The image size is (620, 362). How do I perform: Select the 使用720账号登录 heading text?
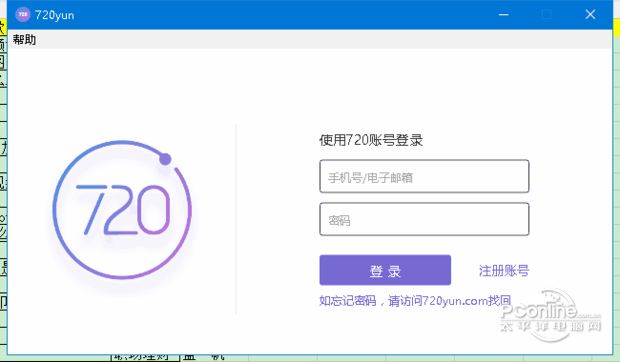[x=371, y=140]
